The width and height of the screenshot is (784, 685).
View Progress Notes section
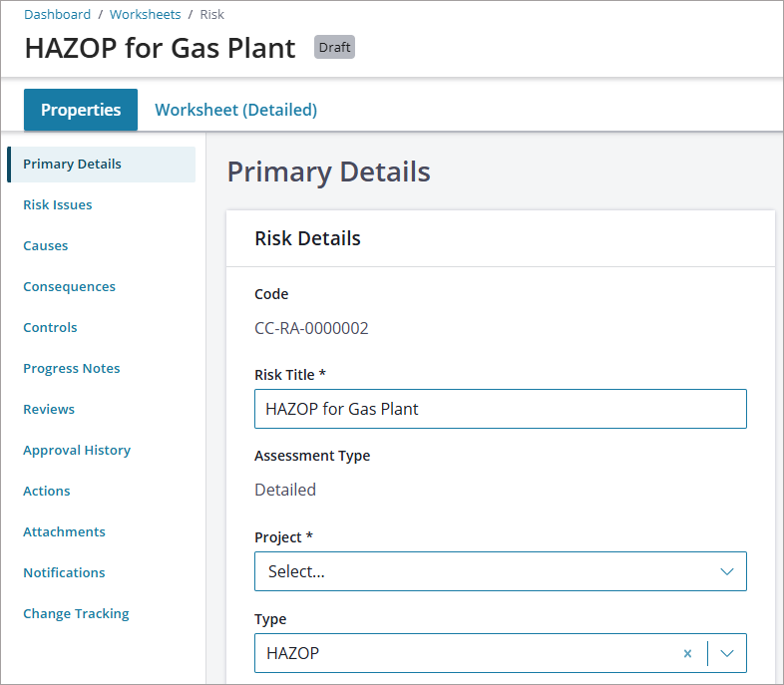(x=72, y=368)
